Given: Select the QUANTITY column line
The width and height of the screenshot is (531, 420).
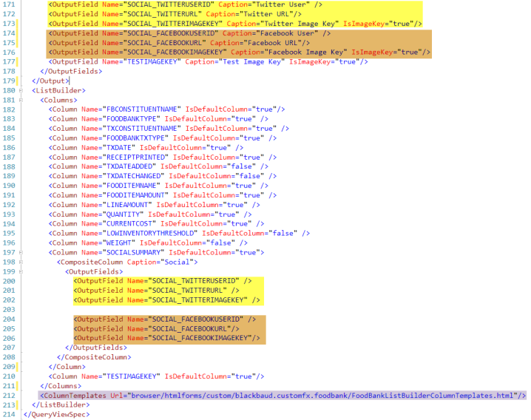Looking at the screenshot, I should coord(150,214).
